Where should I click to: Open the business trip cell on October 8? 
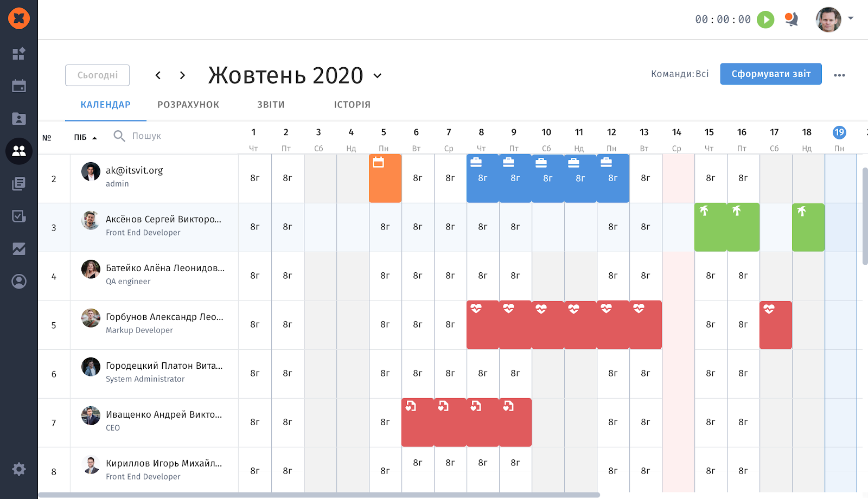coord(483,178)
